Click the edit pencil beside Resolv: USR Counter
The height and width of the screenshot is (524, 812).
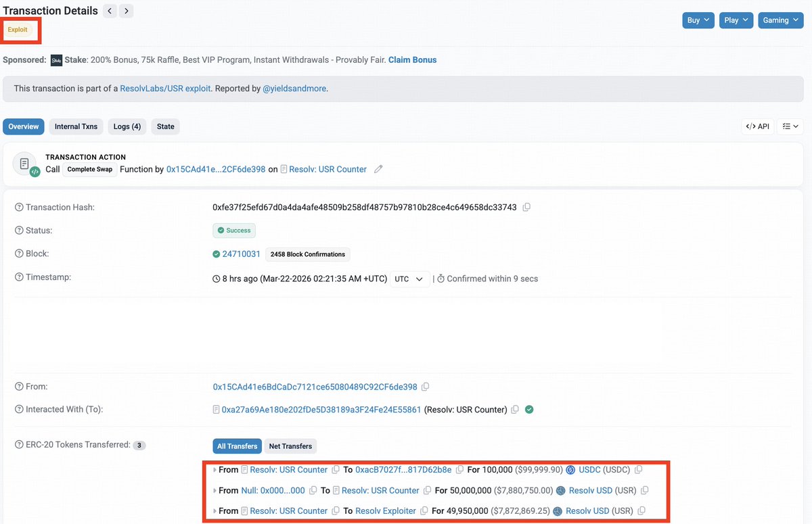click(x=378, y=169)
